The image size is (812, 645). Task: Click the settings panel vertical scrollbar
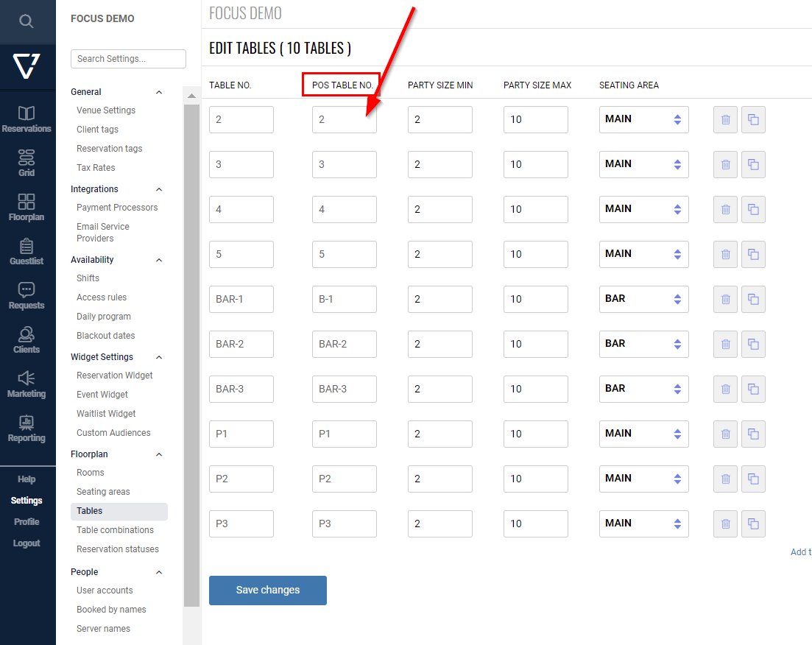tap(191, 353)
